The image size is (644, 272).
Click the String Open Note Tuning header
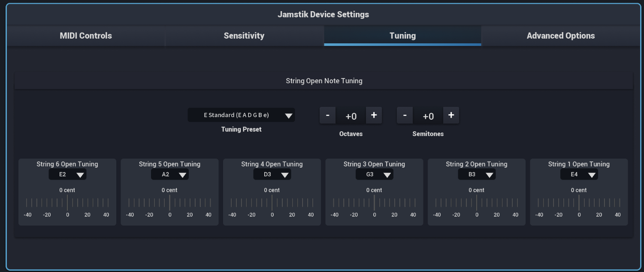tap(324, 81)
